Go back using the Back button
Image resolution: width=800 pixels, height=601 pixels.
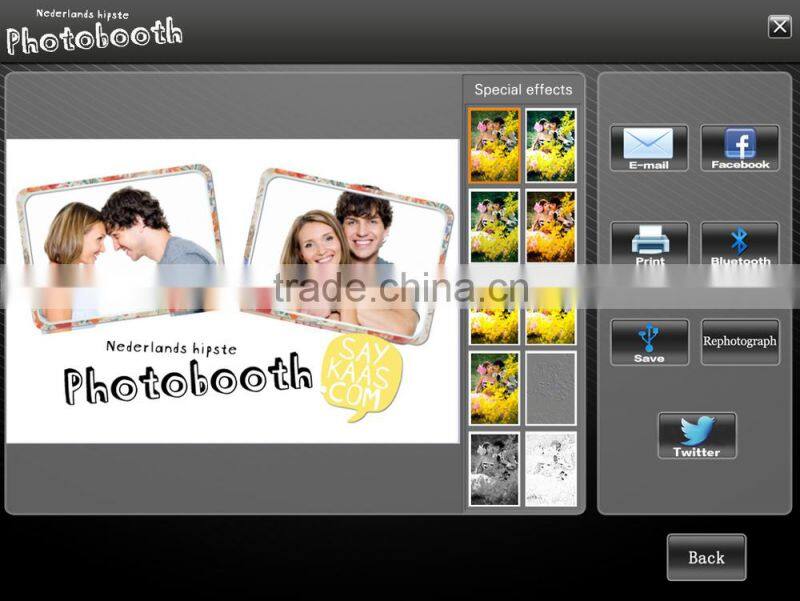tap(706, 557)
